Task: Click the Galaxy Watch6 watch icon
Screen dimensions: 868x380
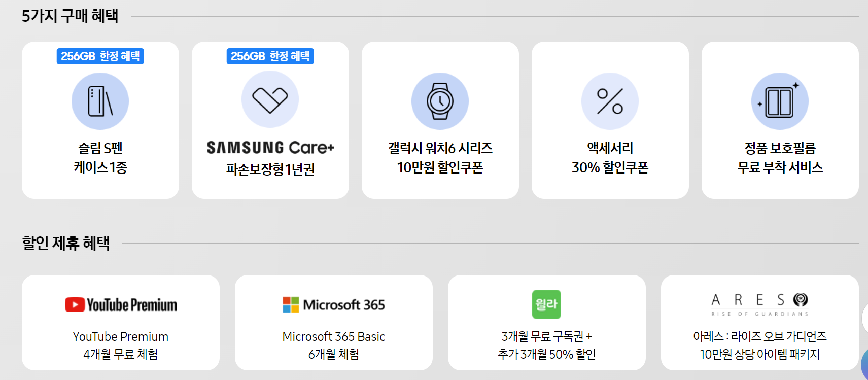Action: pos(440,101)
